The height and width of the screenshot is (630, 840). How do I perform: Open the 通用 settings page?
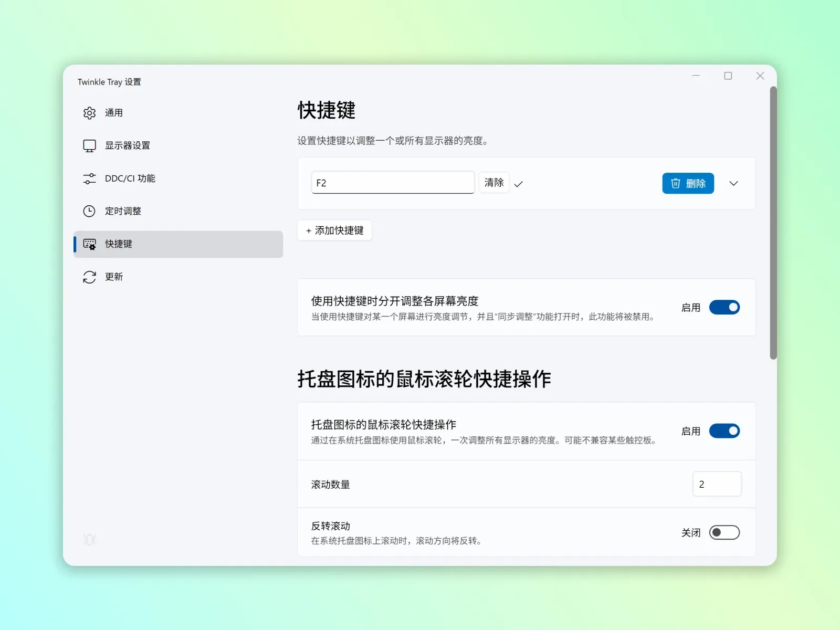click(178, 113)
